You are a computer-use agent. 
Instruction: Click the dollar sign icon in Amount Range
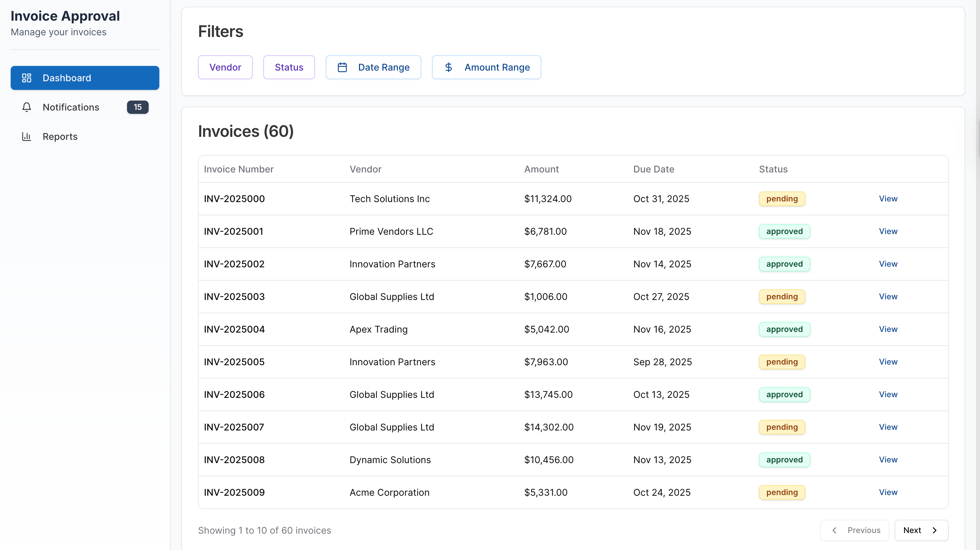[448, 67]
